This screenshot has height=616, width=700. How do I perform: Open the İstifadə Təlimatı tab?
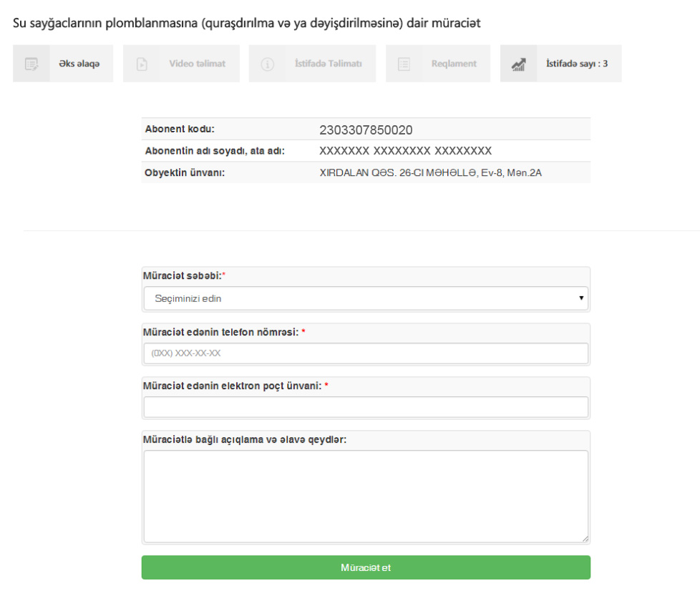313,64
